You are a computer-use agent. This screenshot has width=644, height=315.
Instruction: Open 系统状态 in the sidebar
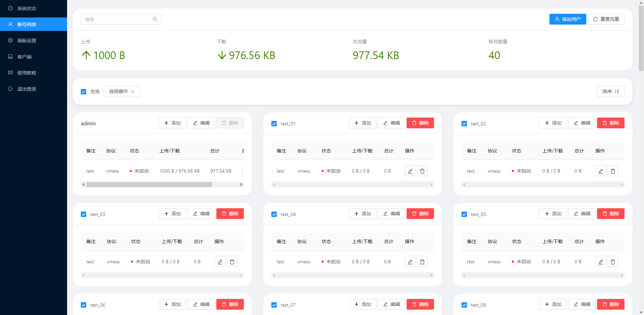point(34,8)
